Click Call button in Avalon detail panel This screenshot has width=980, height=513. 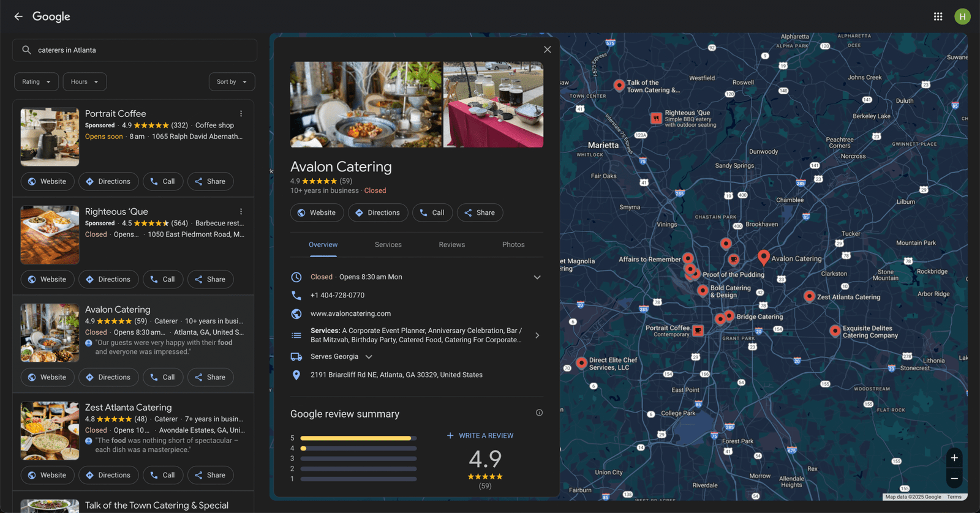(x=432, y=212)
